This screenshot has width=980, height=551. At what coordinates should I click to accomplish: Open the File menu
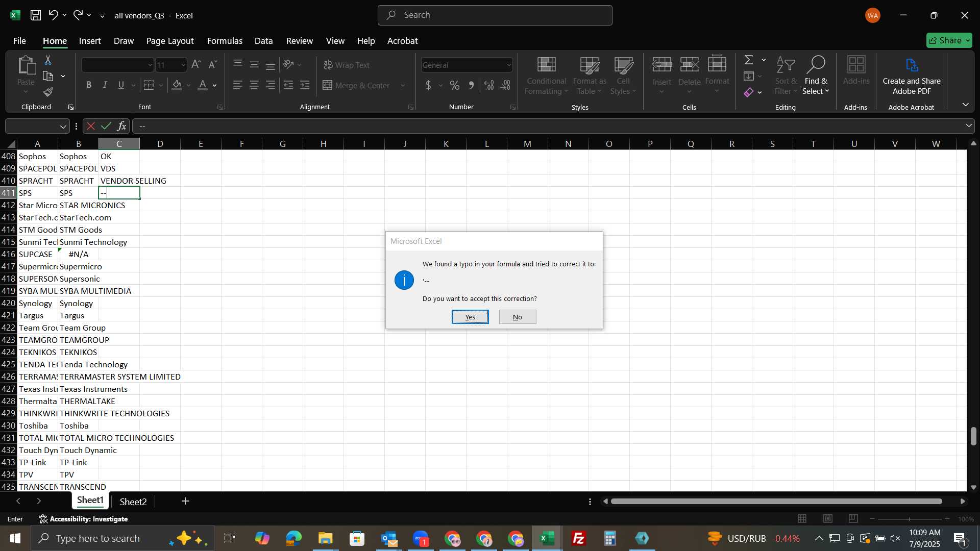(19, 41)
